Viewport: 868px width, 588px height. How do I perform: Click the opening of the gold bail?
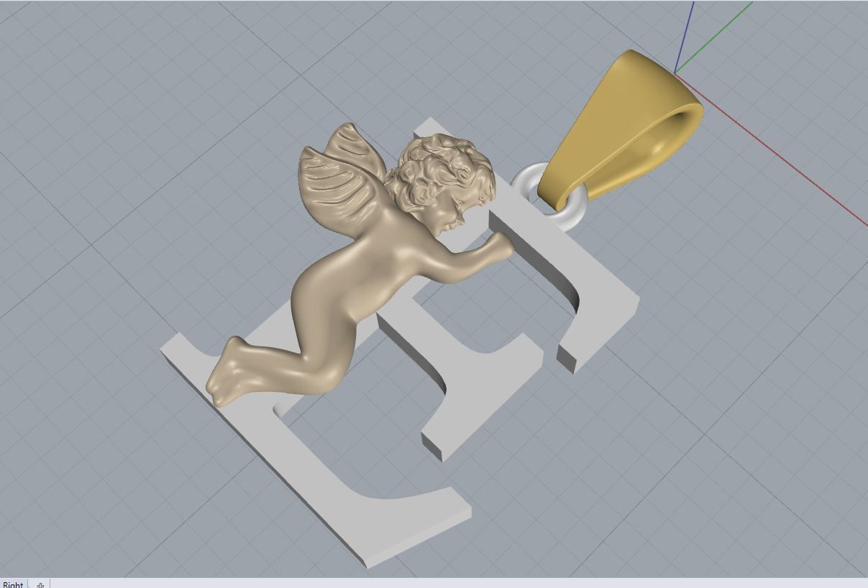pos(669,126)
